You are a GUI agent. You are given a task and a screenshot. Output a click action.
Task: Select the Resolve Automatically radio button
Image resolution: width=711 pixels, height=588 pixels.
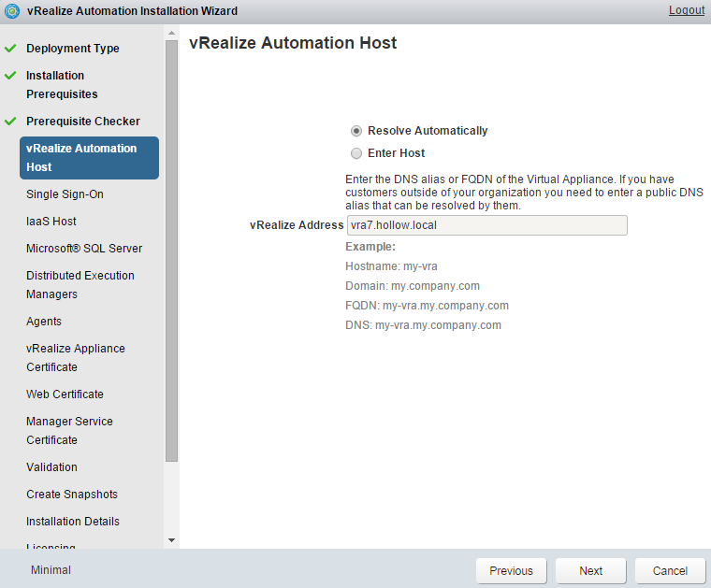356,132
